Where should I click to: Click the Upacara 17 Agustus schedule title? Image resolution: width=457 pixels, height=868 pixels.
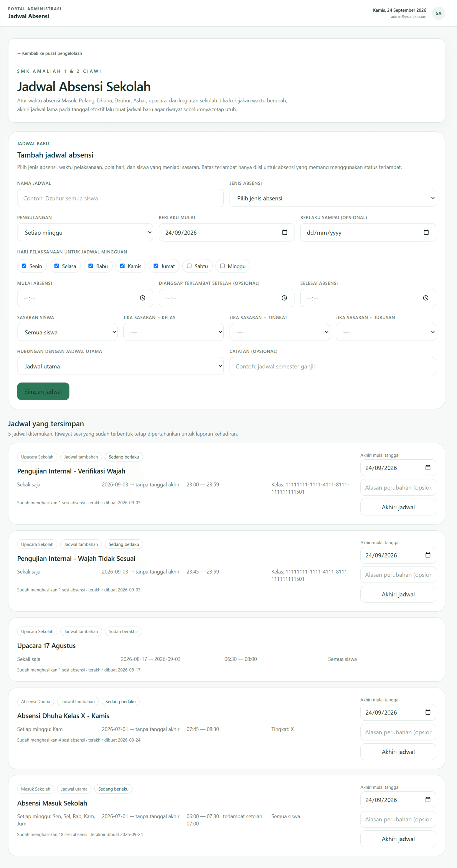coord(46,646)
